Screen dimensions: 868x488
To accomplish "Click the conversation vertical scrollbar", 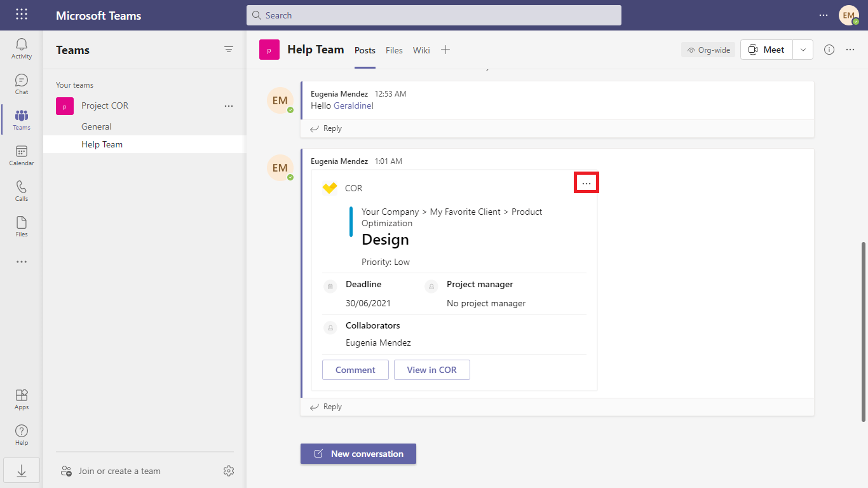I will coord(863,331).
